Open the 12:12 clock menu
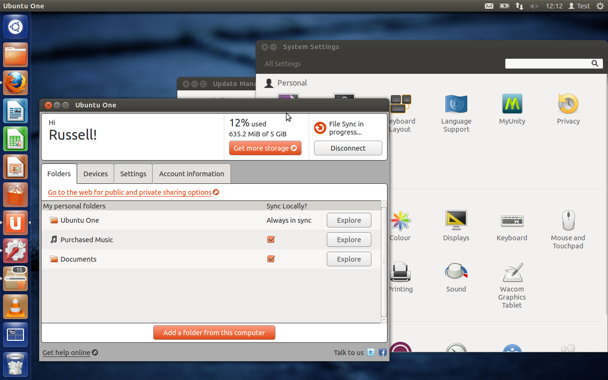Screen dimensions: 608x380 [x=554, y=6]
